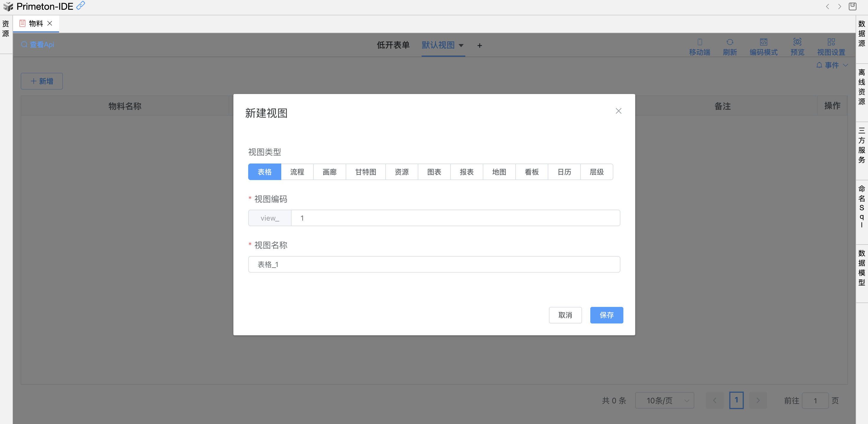This screenshot has height=424, width=868.
Task: Expand the 默认视图 dropdown arrow
Action: tap(461, 46)
